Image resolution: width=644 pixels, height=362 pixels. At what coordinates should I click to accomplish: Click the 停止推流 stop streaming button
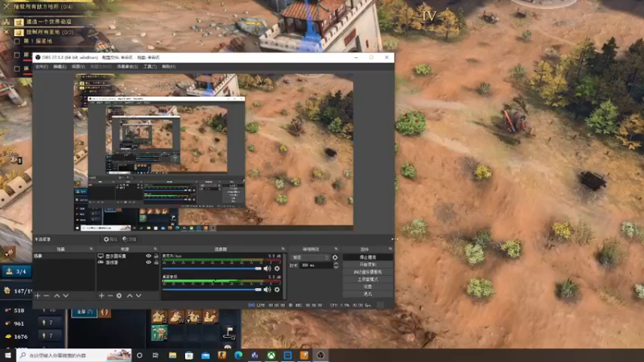coord(368,257)
